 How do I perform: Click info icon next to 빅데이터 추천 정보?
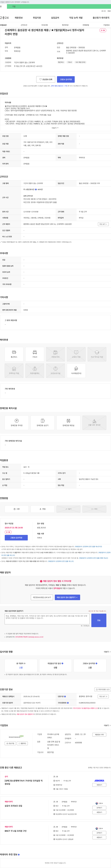click(x=19, y=855)
